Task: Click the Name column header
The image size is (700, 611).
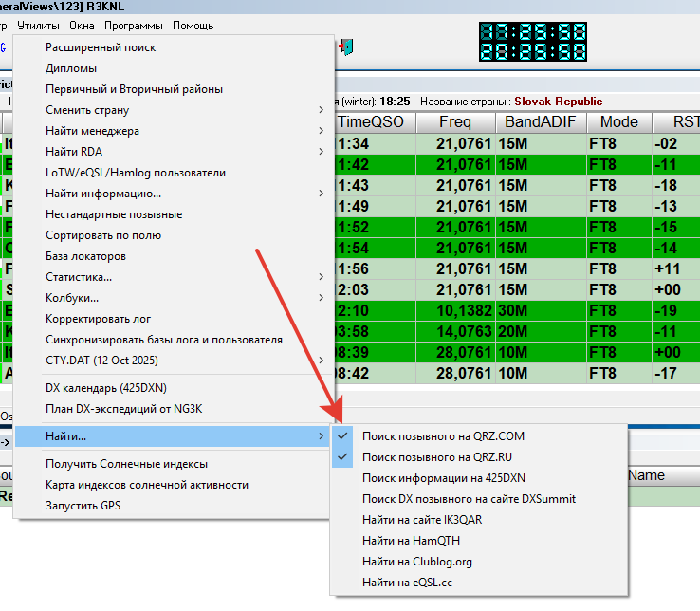Action: coord(664,475)
